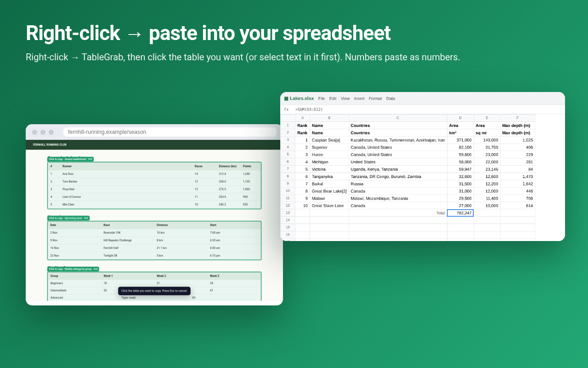Select the total cell showing 782,247
Viewport: 588px width, 368px height.
coord(460,213)
